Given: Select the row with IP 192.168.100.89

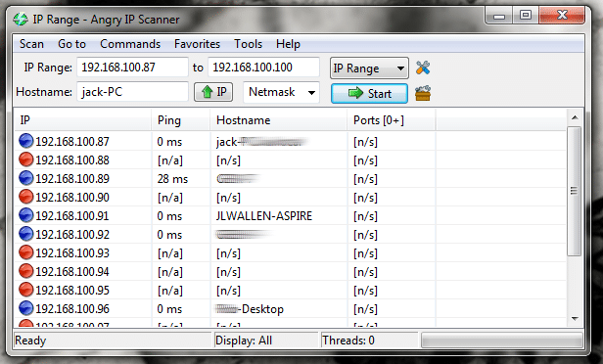Looking at the screenshot, I should [290, 179].
